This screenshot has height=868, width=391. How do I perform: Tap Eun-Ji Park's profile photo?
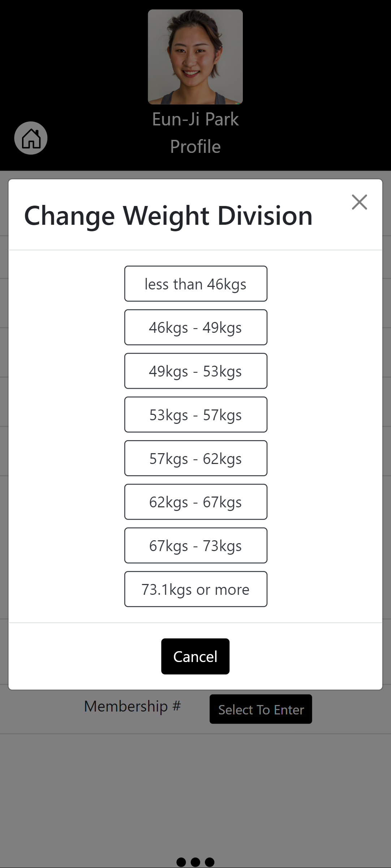pos(195,57)
